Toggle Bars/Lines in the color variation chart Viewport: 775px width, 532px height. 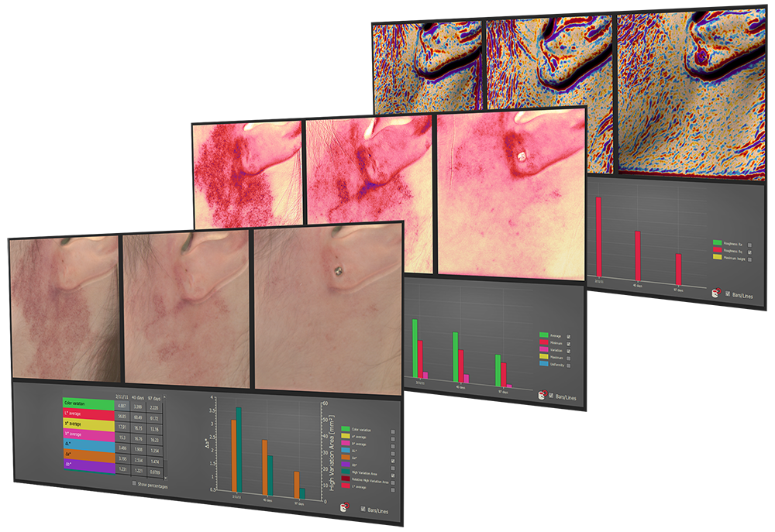[363, 510]
